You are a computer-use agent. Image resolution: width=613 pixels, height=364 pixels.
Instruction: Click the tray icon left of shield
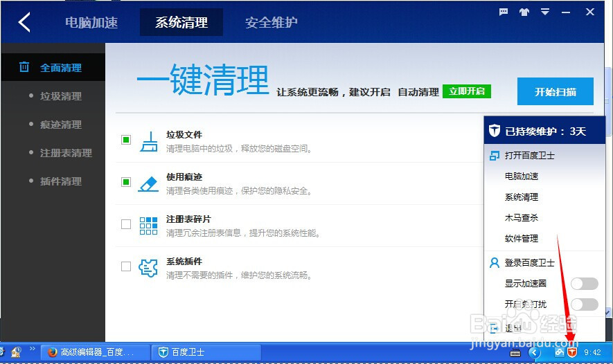[560, 352]
